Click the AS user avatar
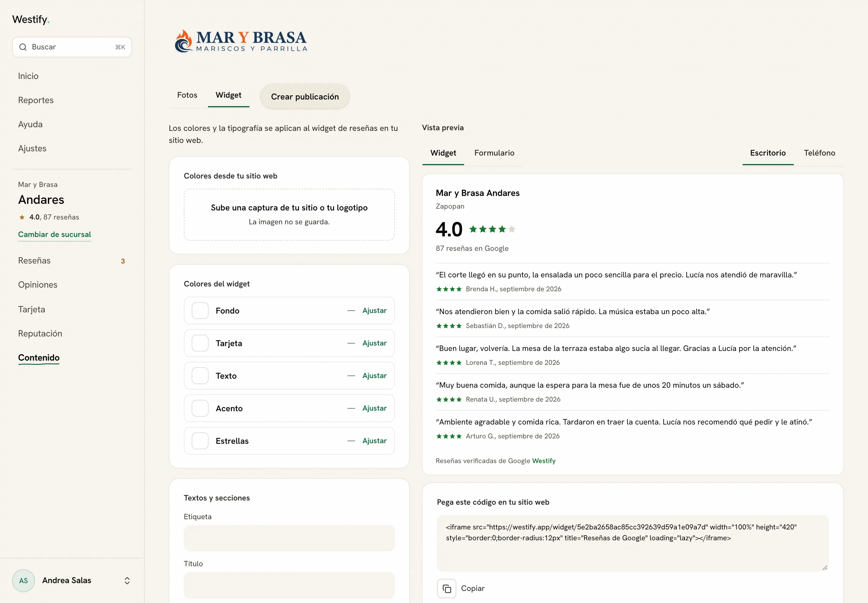868x603 pixels. click(x=24, y=580)
